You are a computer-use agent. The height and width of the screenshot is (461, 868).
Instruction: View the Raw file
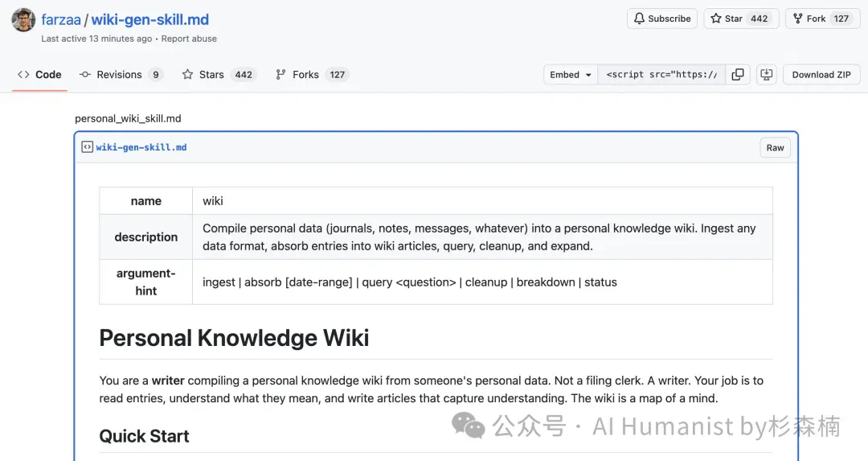tap(775, 147)
